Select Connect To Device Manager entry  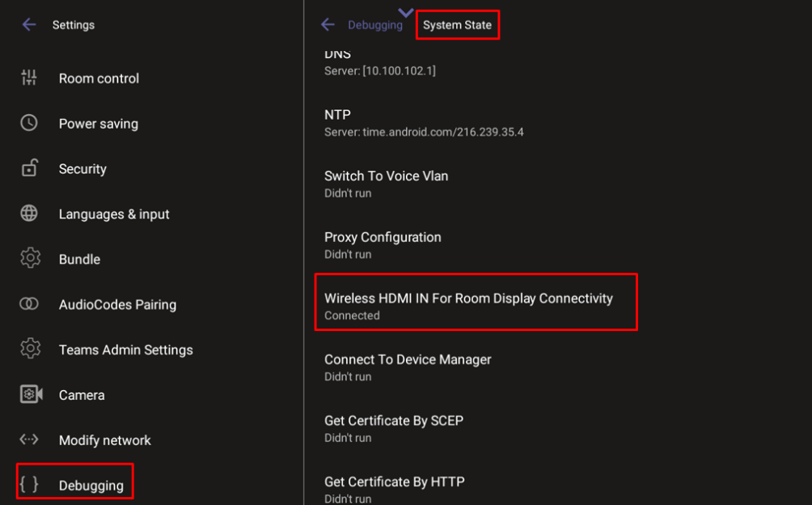coord(408,367)
